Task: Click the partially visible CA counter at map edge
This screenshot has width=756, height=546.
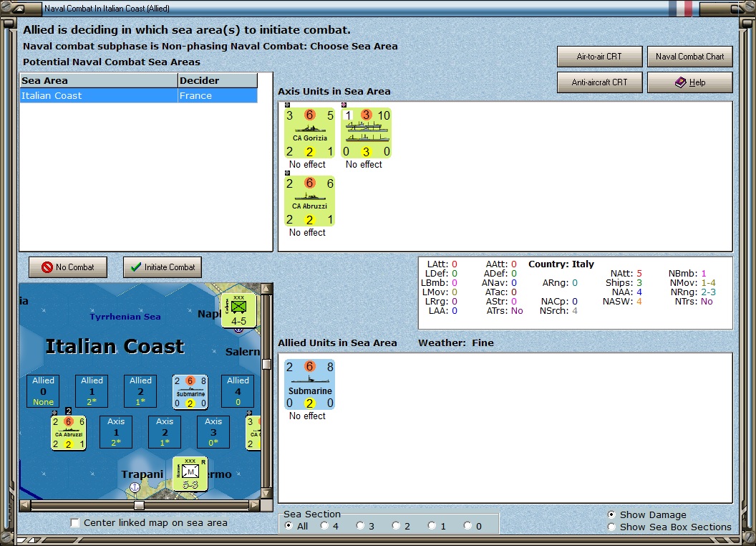Action: [x=253, y=433]
